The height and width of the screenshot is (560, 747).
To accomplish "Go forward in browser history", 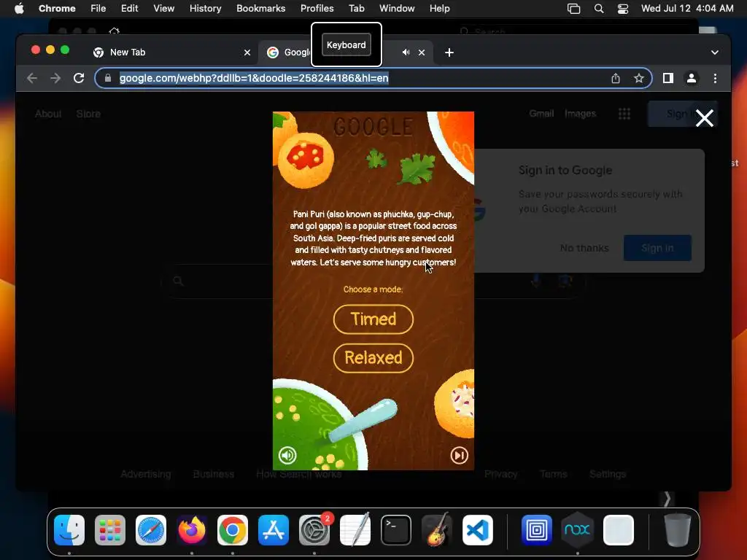I will pyautogui.click(x=55, y=78).
